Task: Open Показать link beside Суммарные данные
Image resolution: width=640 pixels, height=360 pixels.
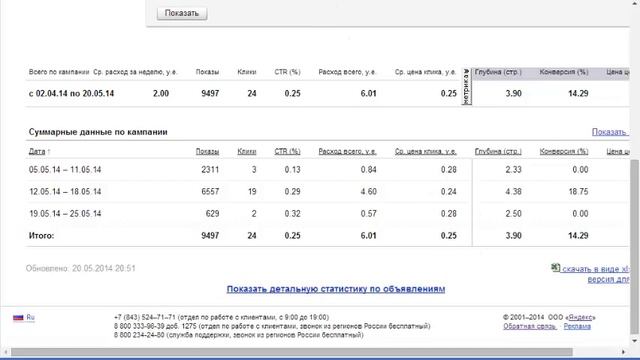Action: point(610,132)
